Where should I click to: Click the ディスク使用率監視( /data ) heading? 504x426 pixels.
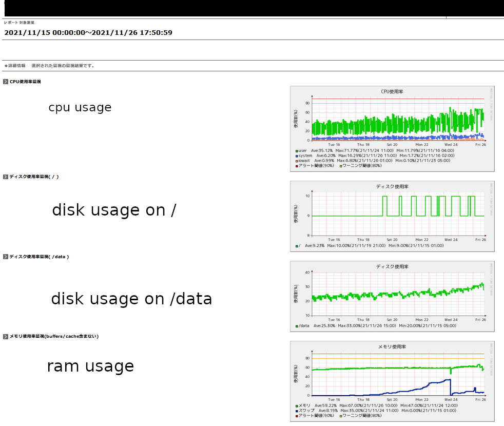point(39,257)
